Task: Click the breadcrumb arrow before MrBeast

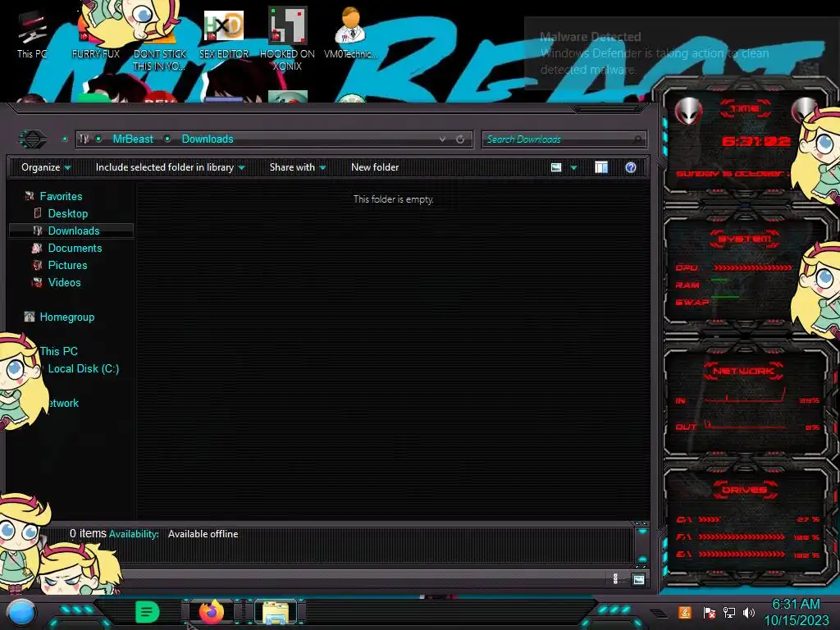Action: pos(99,139)
